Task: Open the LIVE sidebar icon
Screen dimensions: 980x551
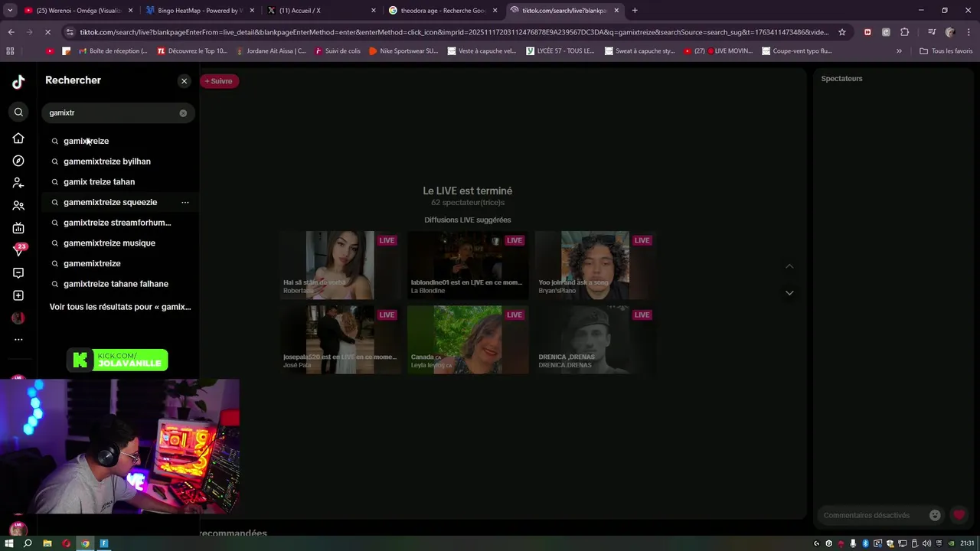Action: click(x=18, y=228)
